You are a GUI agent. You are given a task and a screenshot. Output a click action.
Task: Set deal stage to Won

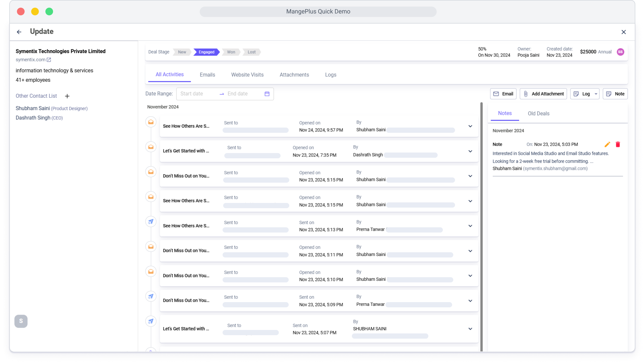pos(231,52)
